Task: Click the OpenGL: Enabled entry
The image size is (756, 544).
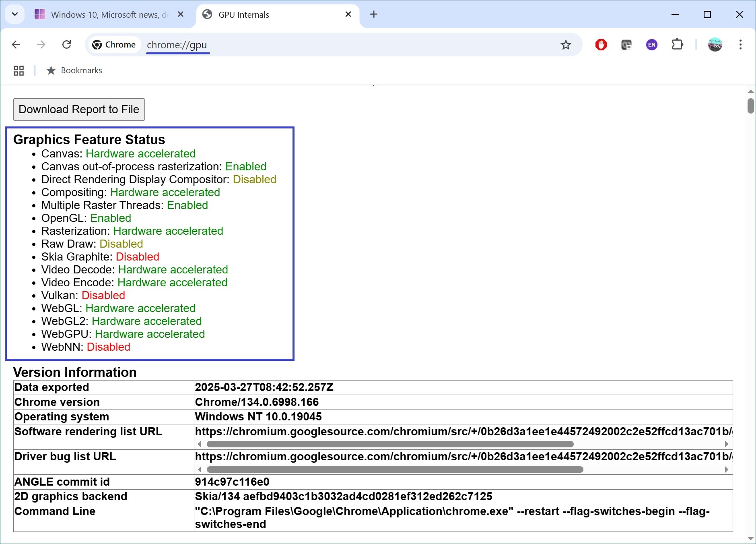Action: [86, 218]
